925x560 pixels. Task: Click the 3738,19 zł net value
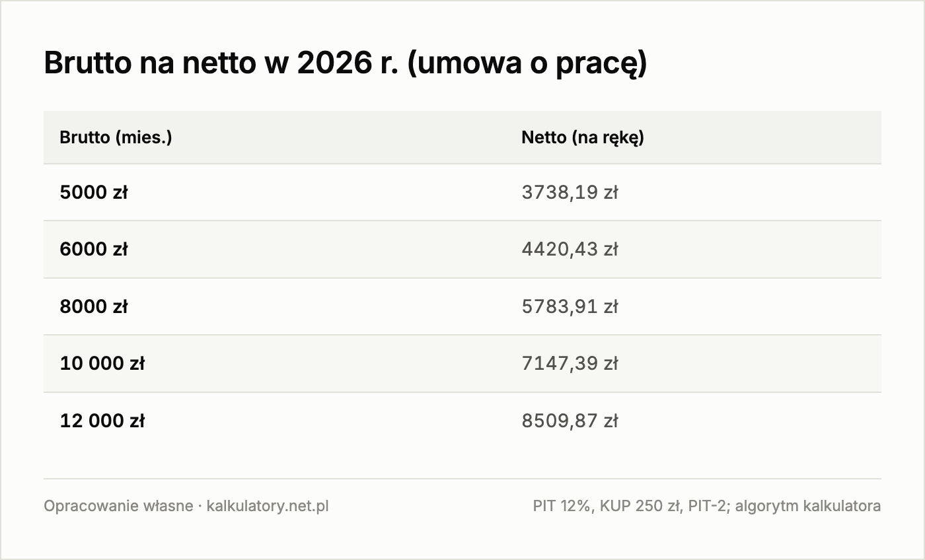570,192
